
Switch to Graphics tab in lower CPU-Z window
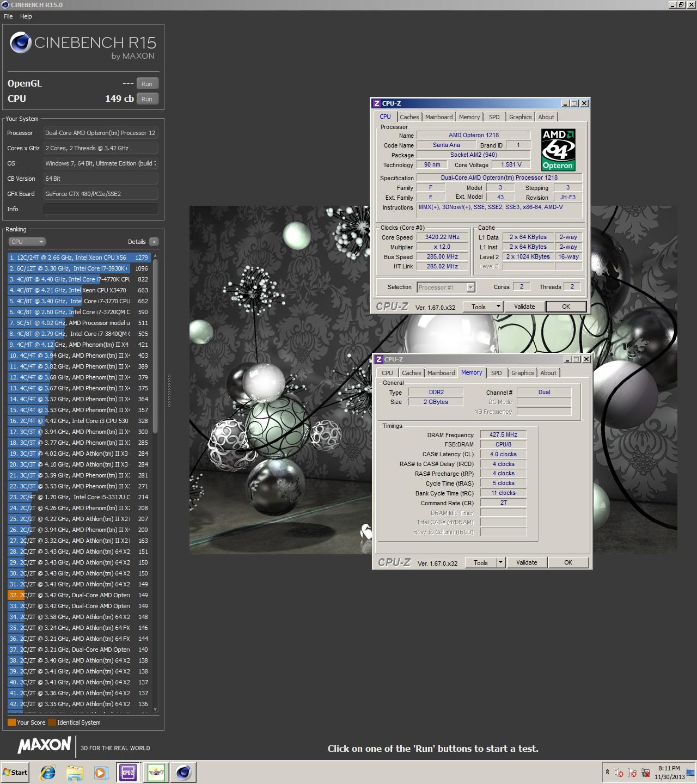(x=523, y=373)
